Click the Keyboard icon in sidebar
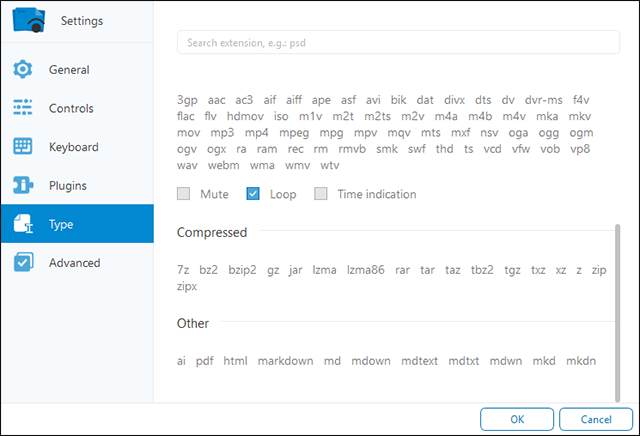The height and width of the screenshot is (436, 640). (x=23, y=147)
